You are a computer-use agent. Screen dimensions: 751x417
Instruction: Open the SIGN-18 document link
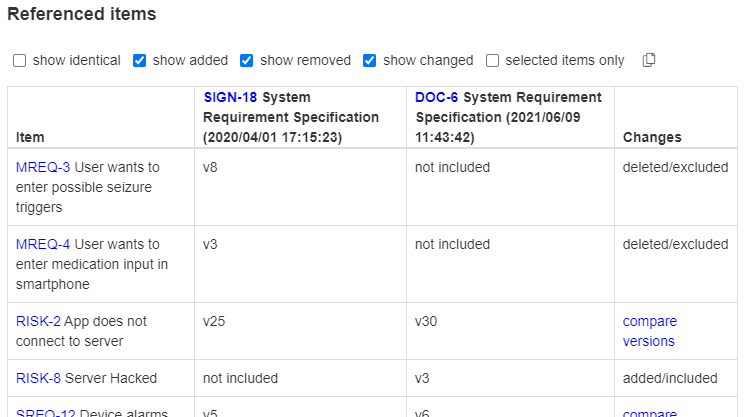click(x=230, y=97)
